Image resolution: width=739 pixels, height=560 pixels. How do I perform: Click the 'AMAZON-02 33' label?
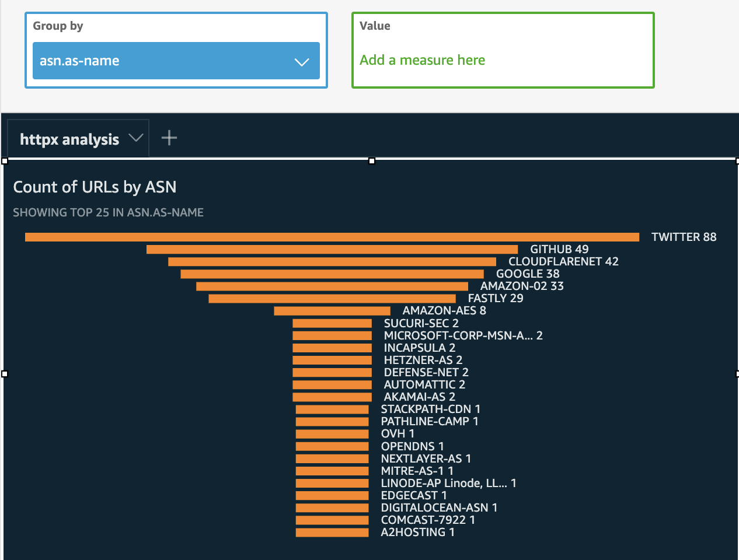(522, 286)
